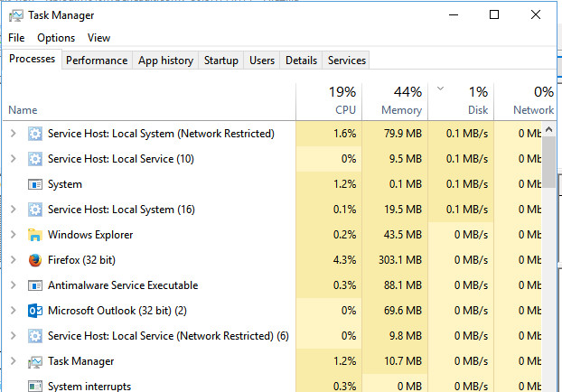The image size is (562, 392).
Task: Click the Microsoft Outlook icon
Action: point(35,311)
